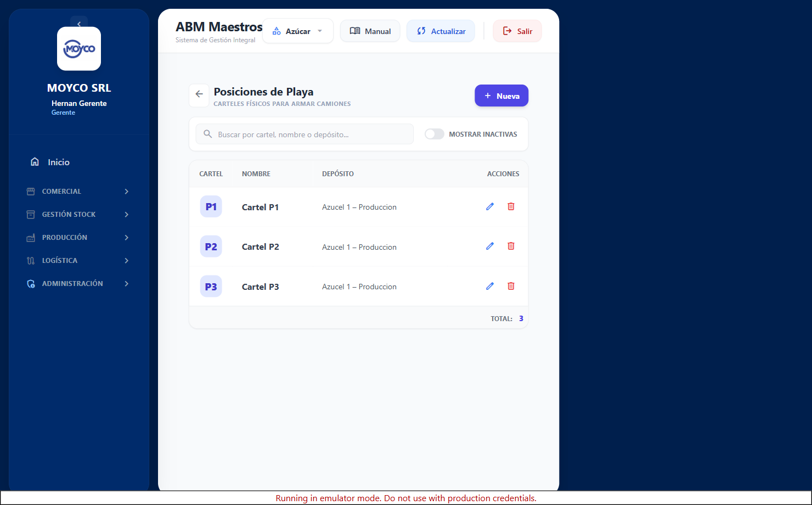Viewport: 812px width, 505px height.
Task: Delete Cartel P2 using trash icon
Action: point(511,246)
